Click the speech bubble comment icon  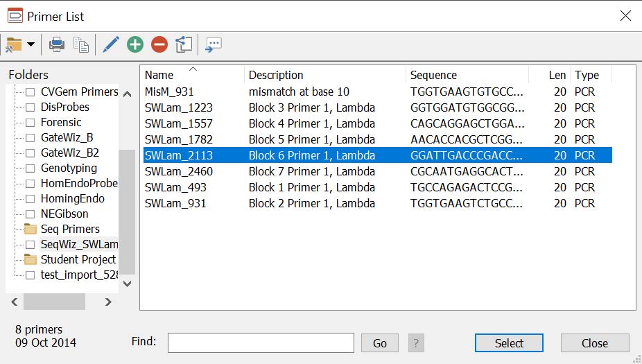click(x=214, y=44)
